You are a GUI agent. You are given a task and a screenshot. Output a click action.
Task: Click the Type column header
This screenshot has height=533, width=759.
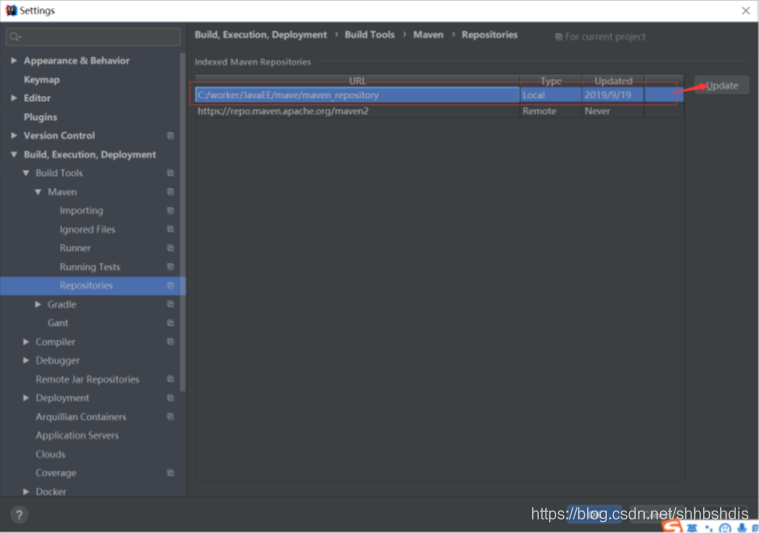tap(551, 81)
